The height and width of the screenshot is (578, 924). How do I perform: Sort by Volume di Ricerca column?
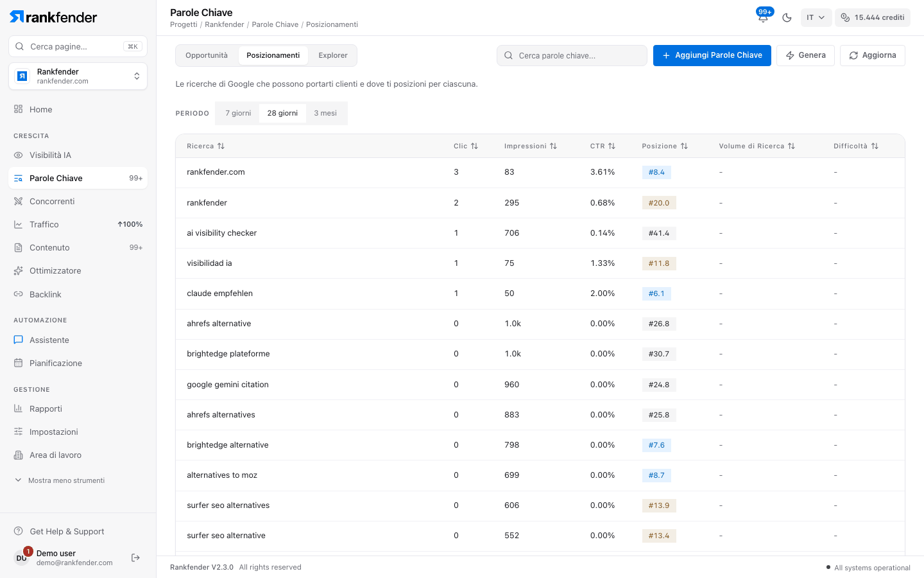(x=757, y=146)
